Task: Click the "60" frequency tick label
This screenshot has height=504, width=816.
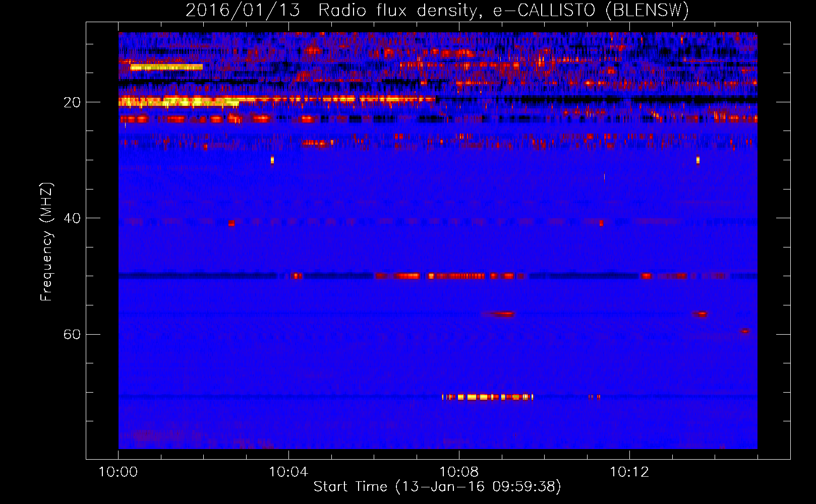Action: click(72, 334)
